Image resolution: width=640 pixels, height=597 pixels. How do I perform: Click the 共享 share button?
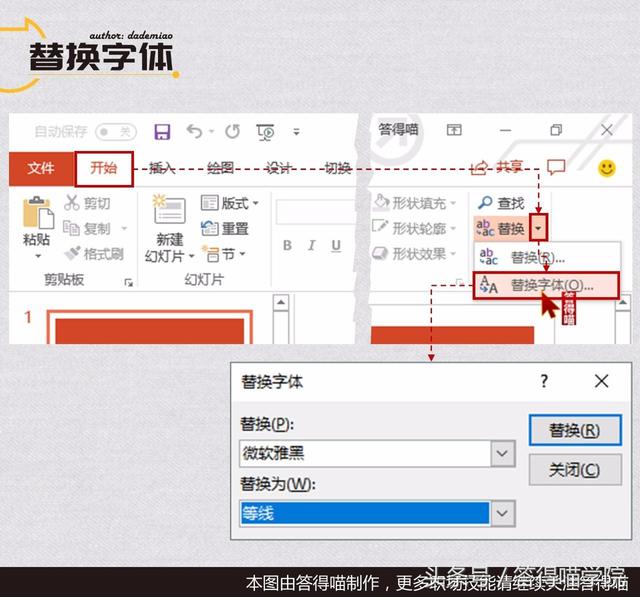pyautogui.click(x=497, y=167)
